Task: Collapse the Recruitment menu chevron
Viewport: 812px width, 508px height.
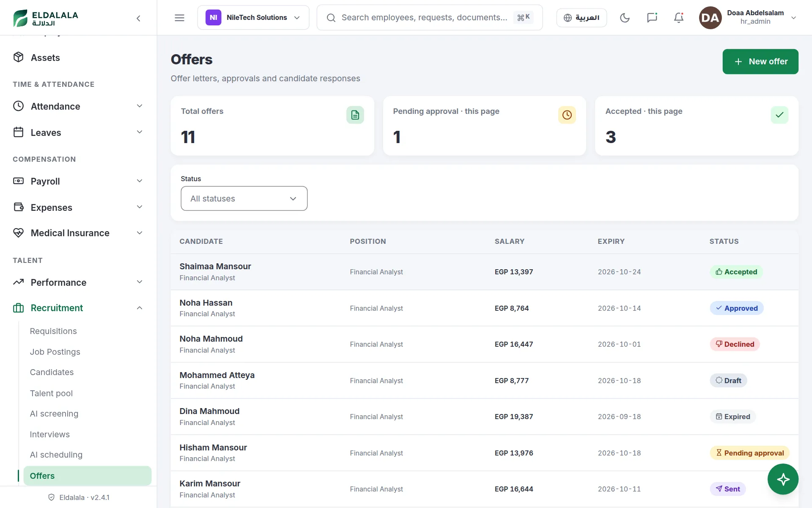Action: point(140,308)
